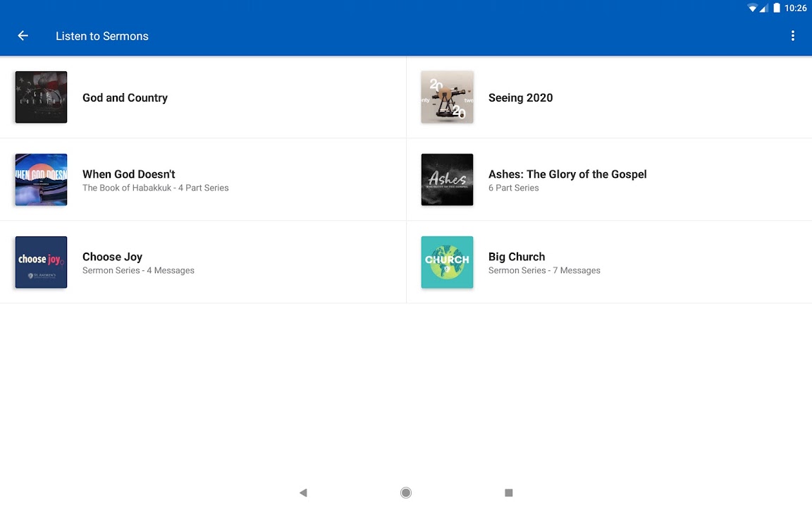Open the God and Country title
Screen dimensions: 812x508
(125, 98)
